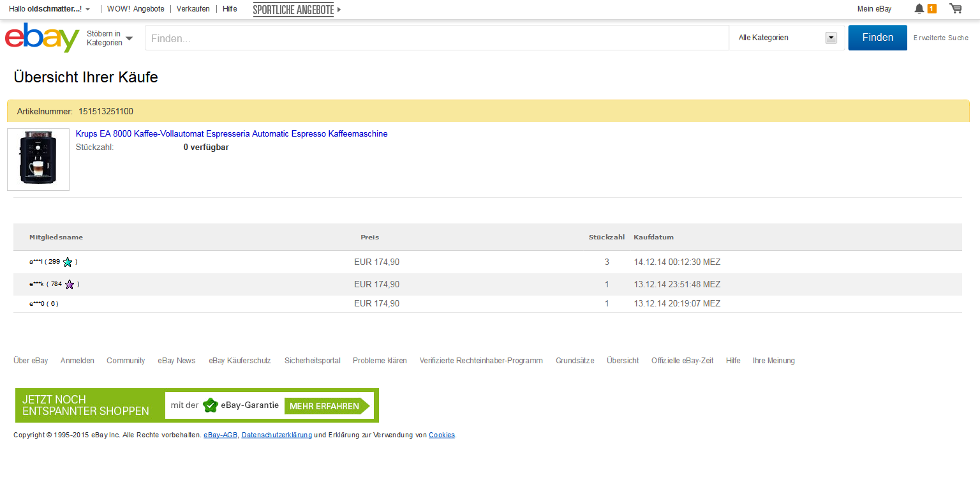Open Mein eBay menu
Screen dimensions: 980x482
click(874, 9)
